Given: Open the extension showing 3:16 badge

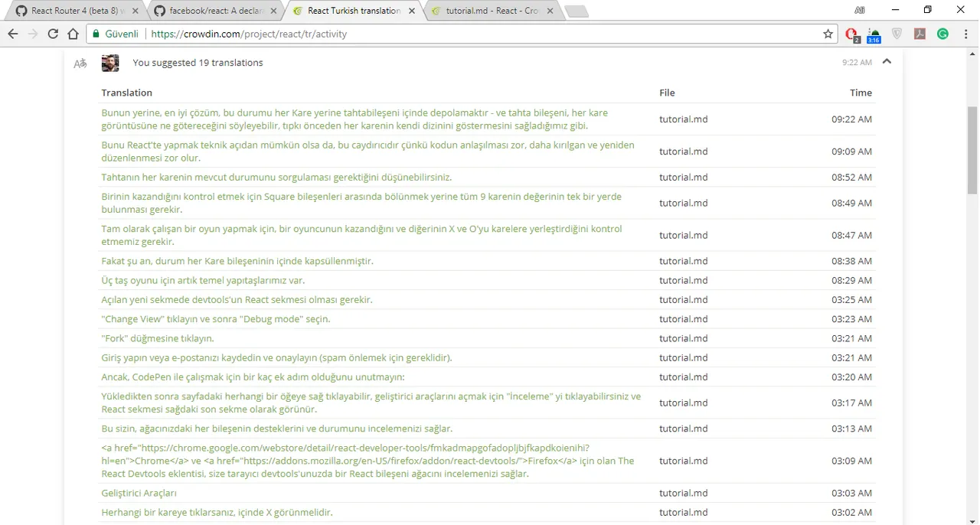Looking at the screenshot, I should coord(874,35).
